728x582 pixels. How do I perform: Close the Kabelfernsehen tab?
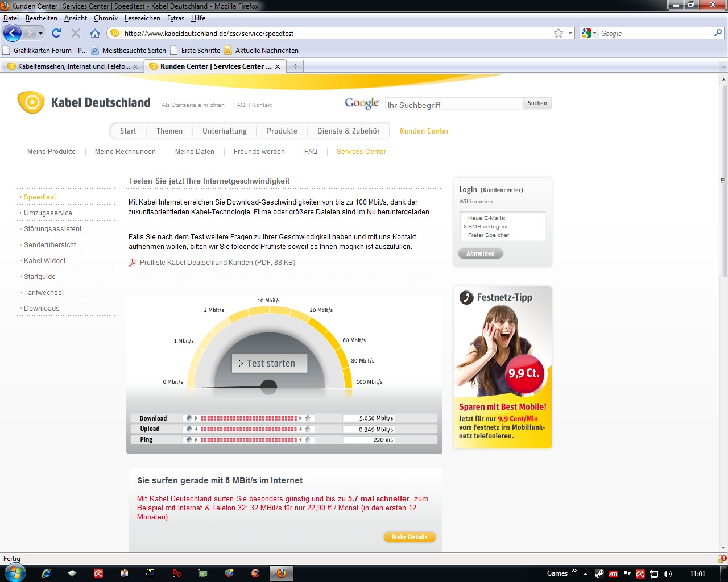pos(135,66)
